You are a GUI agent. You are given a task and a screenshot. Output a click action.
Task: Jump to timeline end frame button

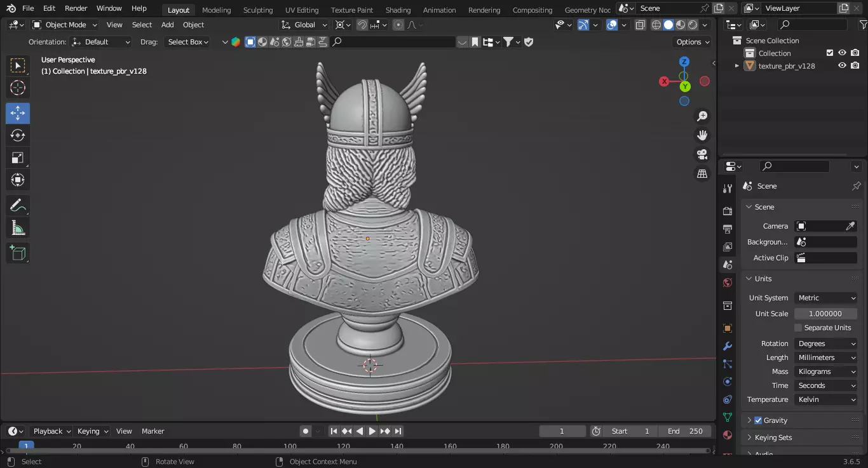tap(398, 431)
